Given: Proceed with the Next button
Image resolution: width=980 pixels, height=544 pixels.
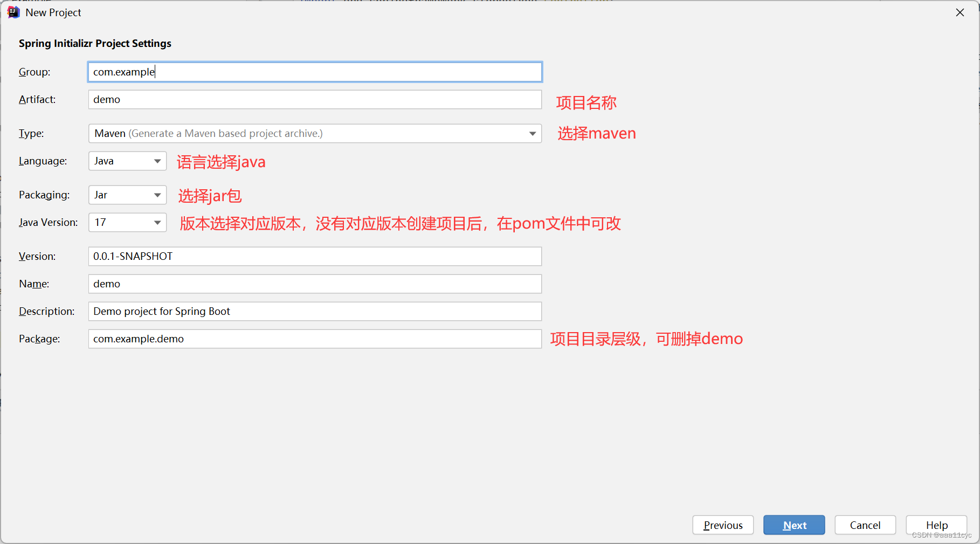Looking at the screenshot, I should tap(794, 525).
